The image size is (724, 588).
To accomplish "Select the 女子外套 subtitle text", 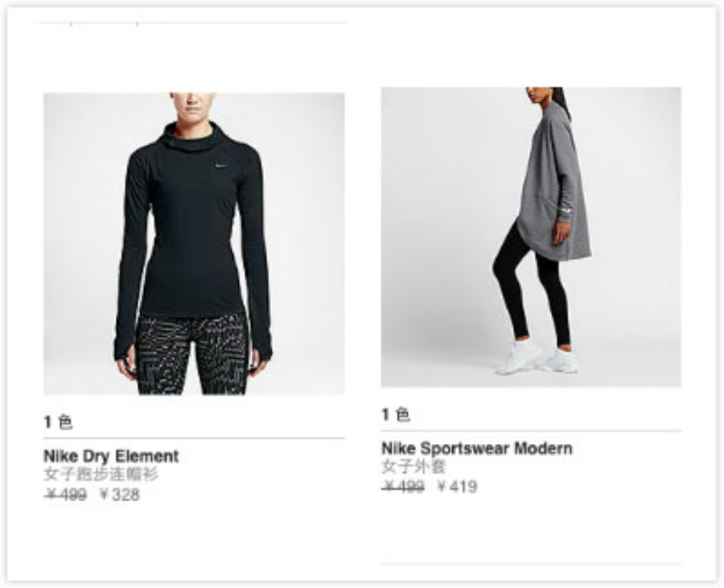I will (x=413, y=467).
